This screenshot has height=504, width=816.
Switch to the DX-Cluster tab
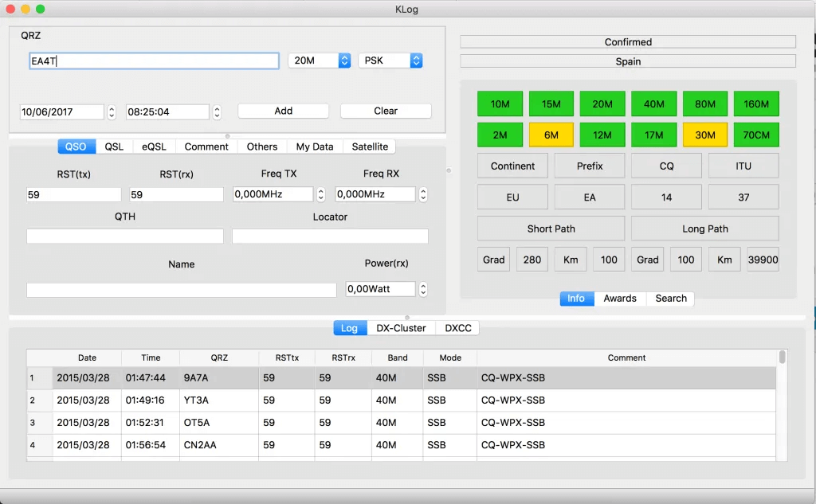pos(402,328)
